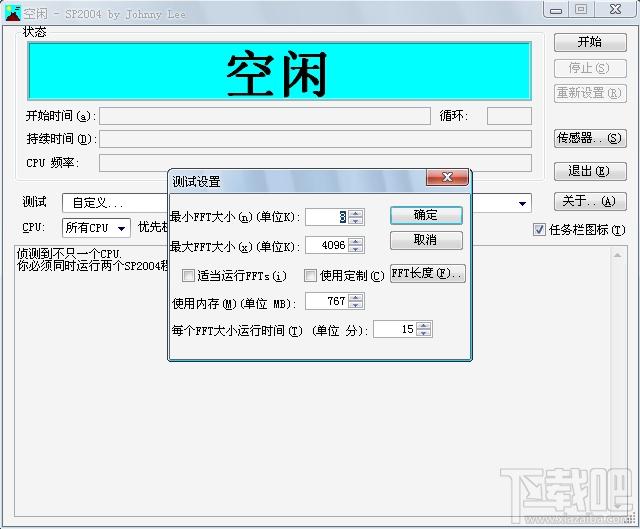
Task: Toggle the 适当运行FFTs checkbox
Action: (188, 276)
